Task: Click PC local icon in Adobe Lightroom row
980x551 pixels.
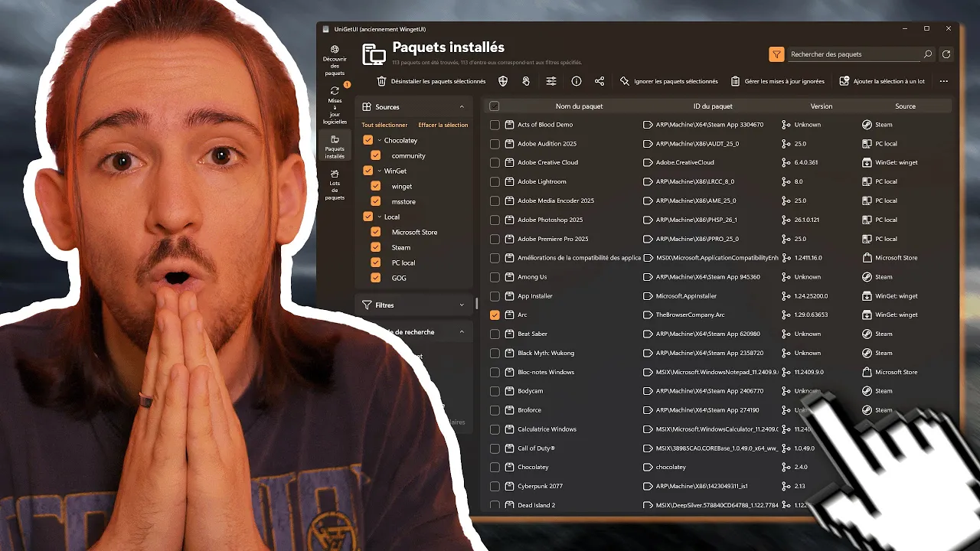Action: (x=867, y=181)
